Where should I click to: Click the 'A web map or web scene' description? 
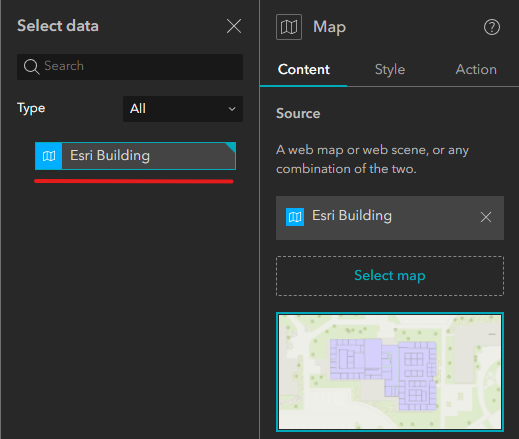(x=372, y=159)
